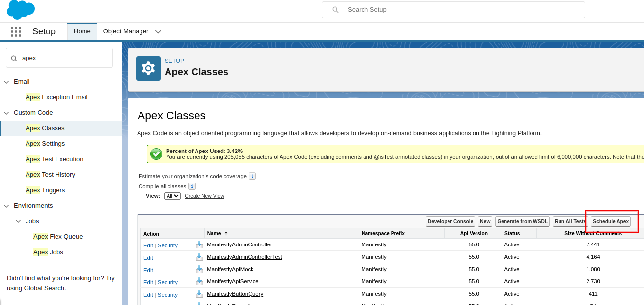Click download icon for ManifestlyAdminControllerTest row
The width and height of the screenshot is (644, 305).
pos(199,257)
